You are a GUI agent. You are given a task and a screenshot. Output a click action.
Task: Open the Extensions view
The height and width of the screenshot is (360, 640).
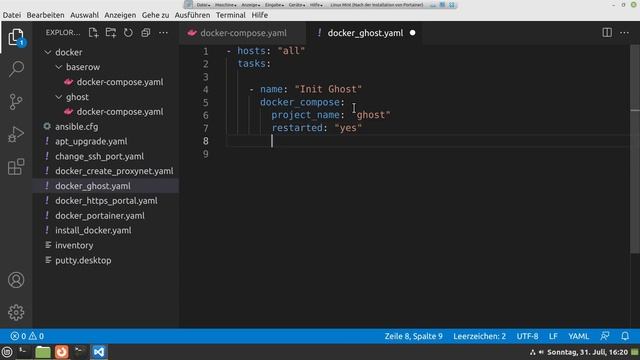pos(16,167)
